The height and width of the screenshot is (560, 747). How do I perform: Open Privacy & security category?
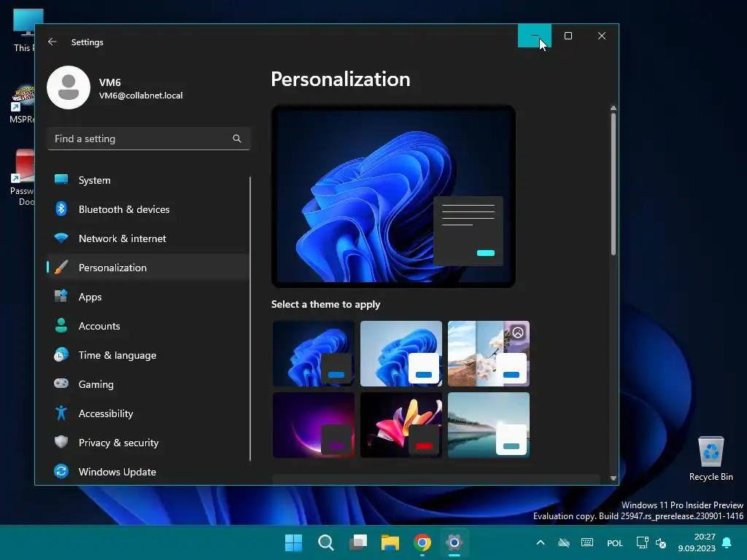click(148, 443)
